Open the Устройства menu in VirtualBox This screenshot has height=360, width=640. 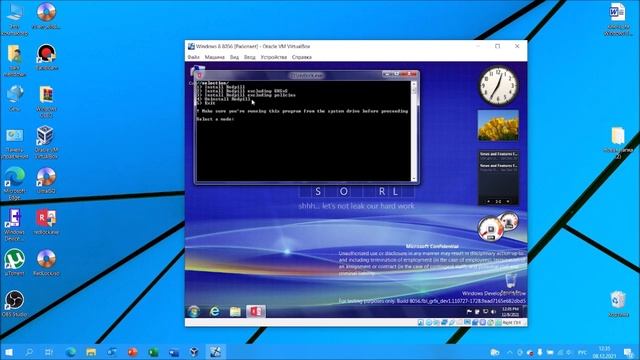273,57
